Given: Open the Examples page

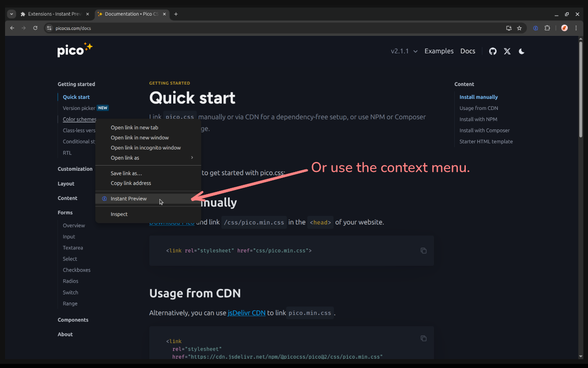Looking at the screenshot, I should pos(439,51).
